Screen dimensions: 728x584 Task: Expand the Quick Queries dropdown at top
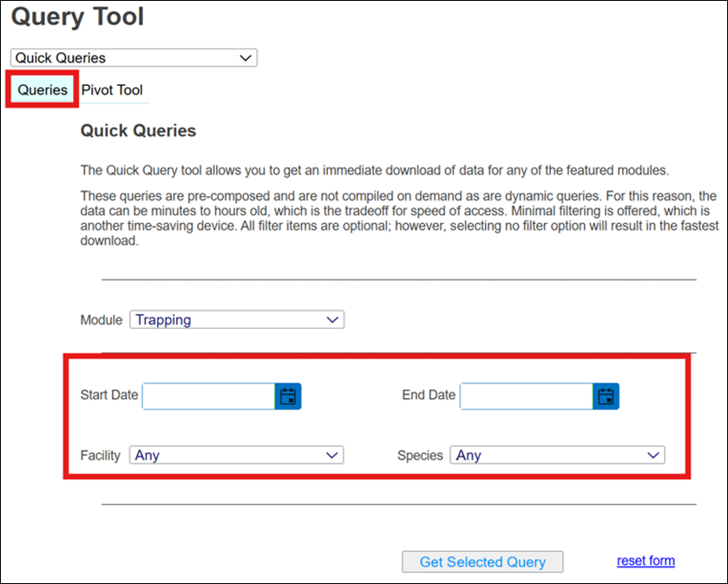pos(134,58)
